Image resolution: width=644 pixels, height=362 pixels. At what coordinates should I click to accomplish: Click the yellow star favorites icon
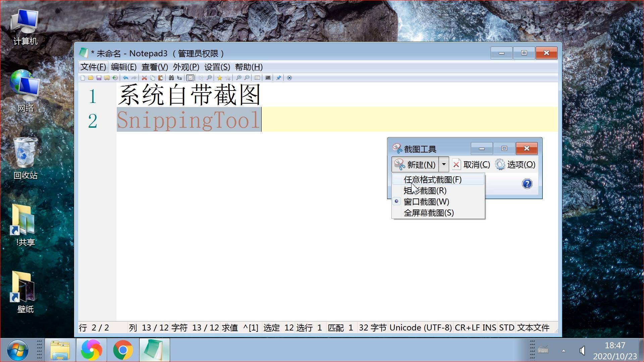coord(220,78)
